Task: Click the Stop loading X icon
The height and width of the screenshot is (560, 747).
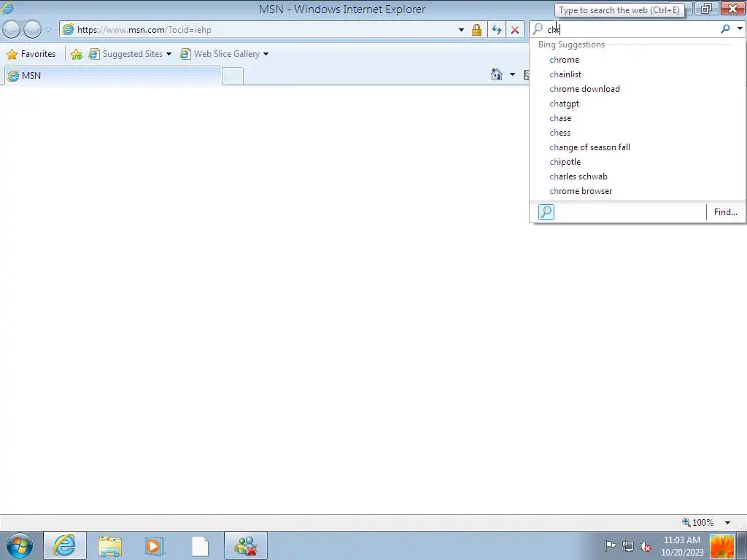Action: point(515,30)
